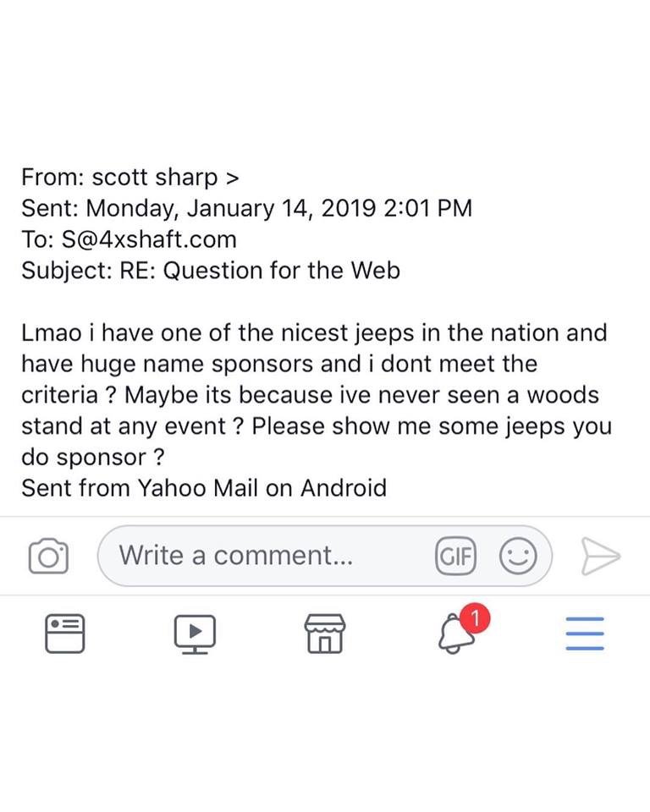Open notifications bell icon
The height and width of the screenshot is (812, 650).
455,634
